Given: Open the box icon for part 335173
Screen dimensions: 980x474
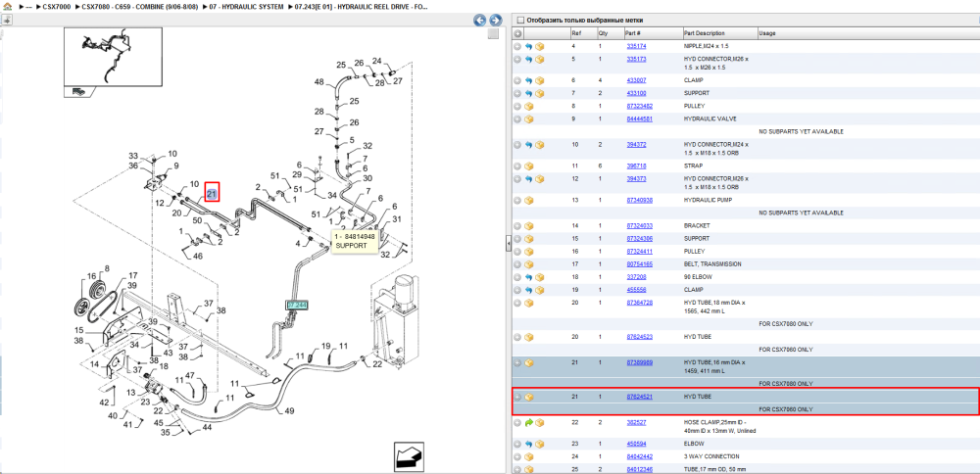Looking at the screenshot, I should 540,60.
